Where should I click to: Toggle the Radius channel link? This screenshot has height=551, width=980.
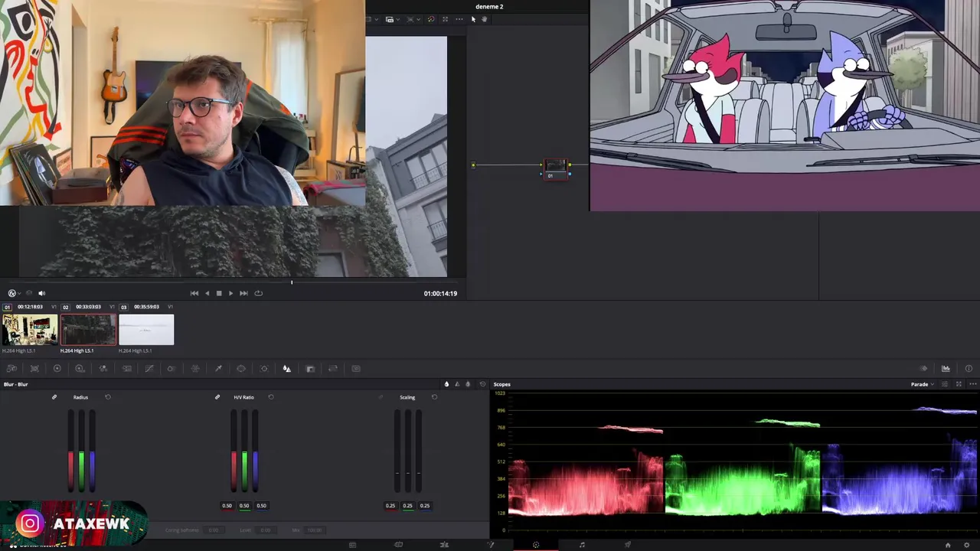pyautogui.click(x=54, y=397)
